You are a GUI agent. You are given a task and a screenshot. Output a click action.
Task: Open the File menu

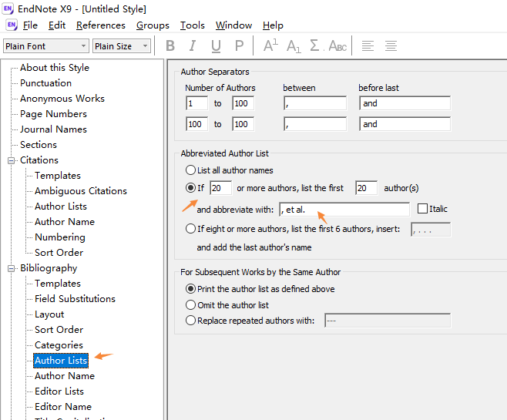(30, 25)
